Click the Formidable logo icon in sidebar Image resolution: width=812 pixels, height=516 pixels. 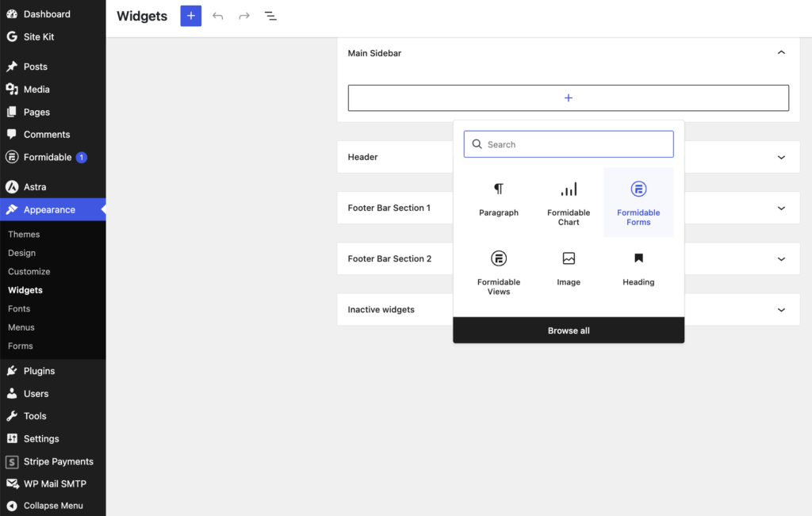12,157
